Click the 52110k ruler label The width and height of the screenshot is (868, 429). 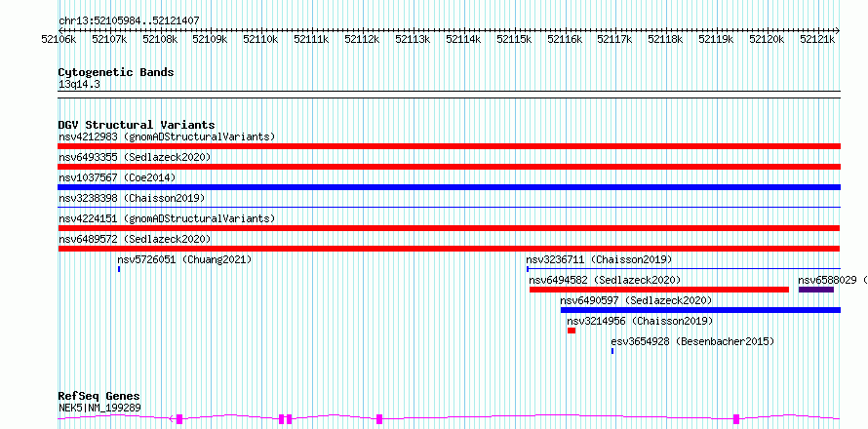click(x=260, y=40)
